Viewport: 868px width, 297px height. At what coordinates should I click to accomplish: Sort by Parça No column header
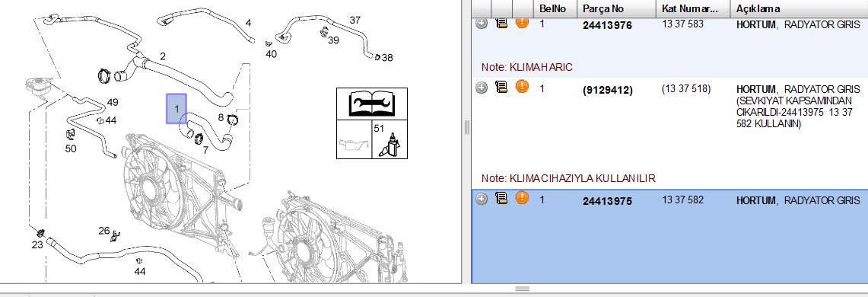(617, 8)
